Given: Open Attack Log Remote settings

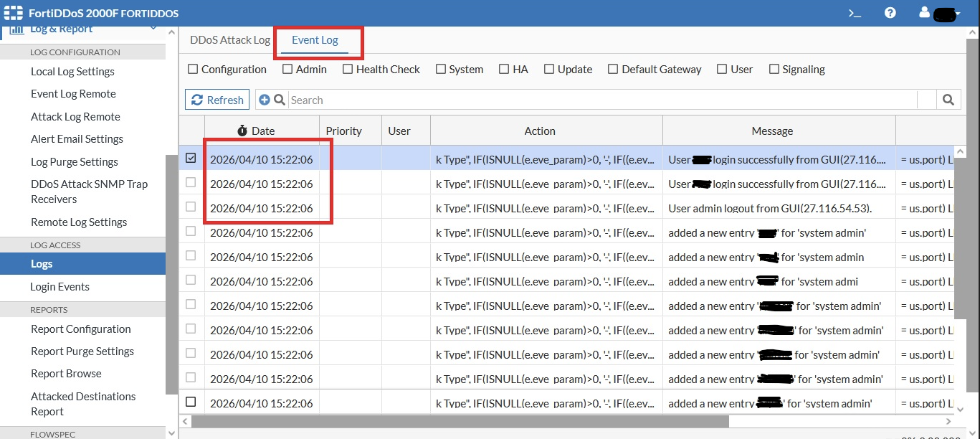Looking at the screenshot, I should 75,116.
